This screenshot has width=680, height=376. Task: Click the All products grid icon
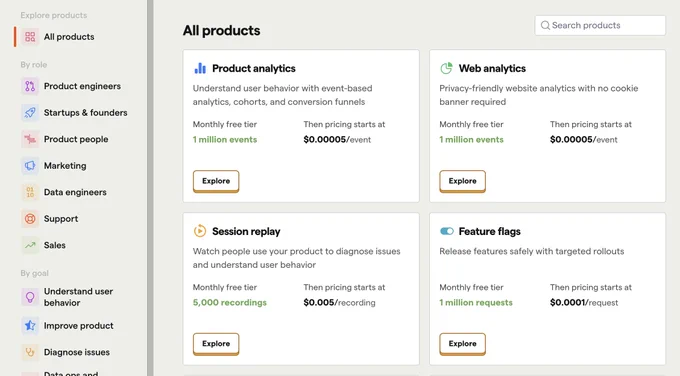[30, 37]
